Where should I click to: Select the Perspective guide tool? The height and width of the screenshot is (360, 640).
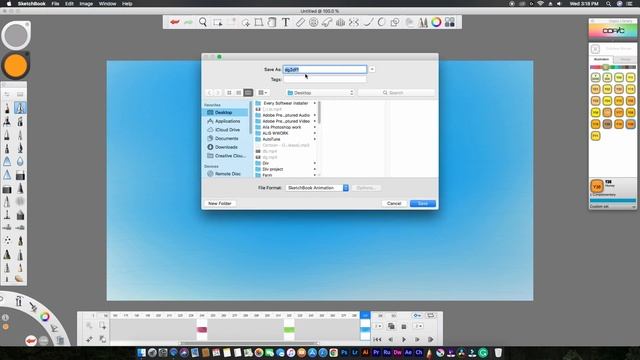click(340, 22)
